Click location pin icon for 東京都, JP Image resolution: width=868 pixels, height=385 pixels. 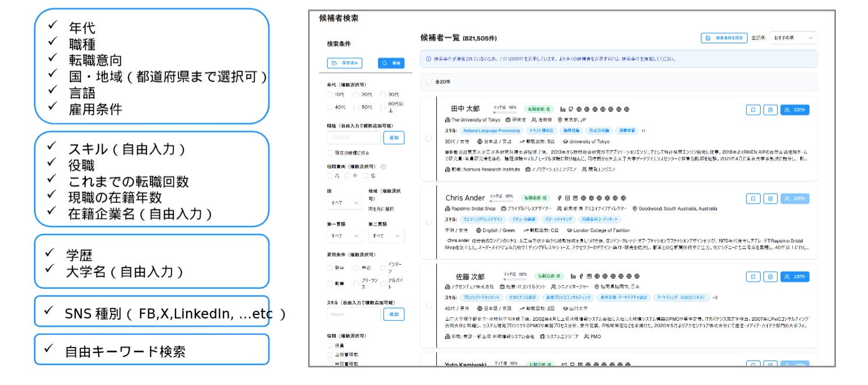[x=560, y=120]
